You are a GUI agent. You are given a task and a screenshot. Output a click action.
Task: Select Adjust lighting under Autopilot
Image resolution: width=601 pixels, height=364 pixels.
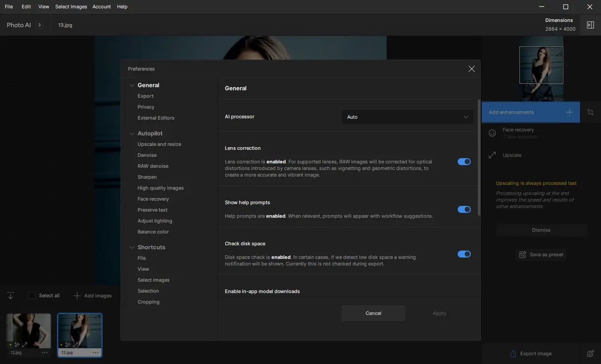click(x=155, y=221)
